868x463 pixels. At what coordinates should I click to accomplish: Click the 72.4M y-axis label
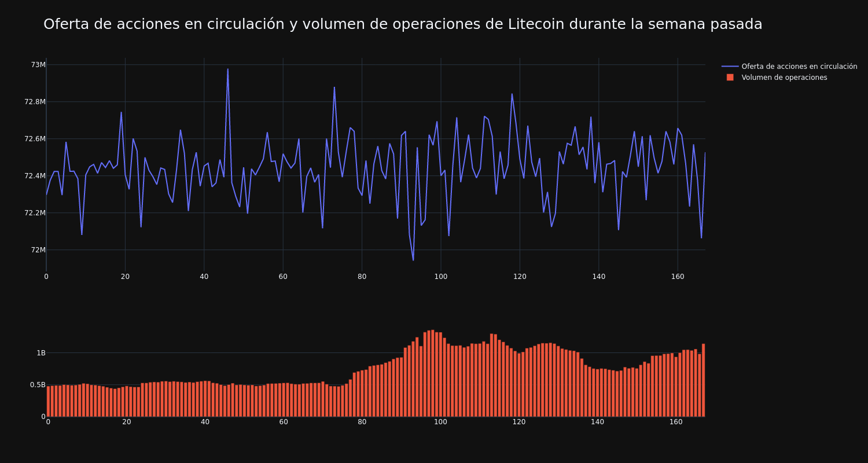pyautogui.click(x=35, y=175)
